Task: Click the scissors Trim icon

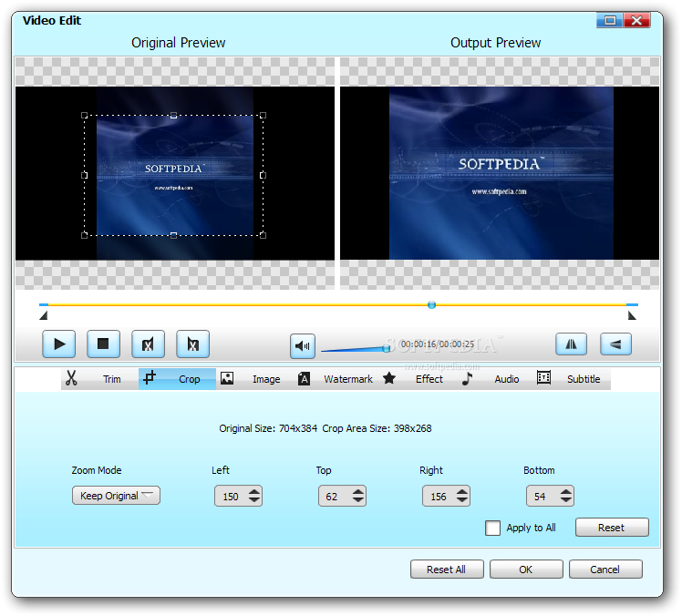Action: 71,378
